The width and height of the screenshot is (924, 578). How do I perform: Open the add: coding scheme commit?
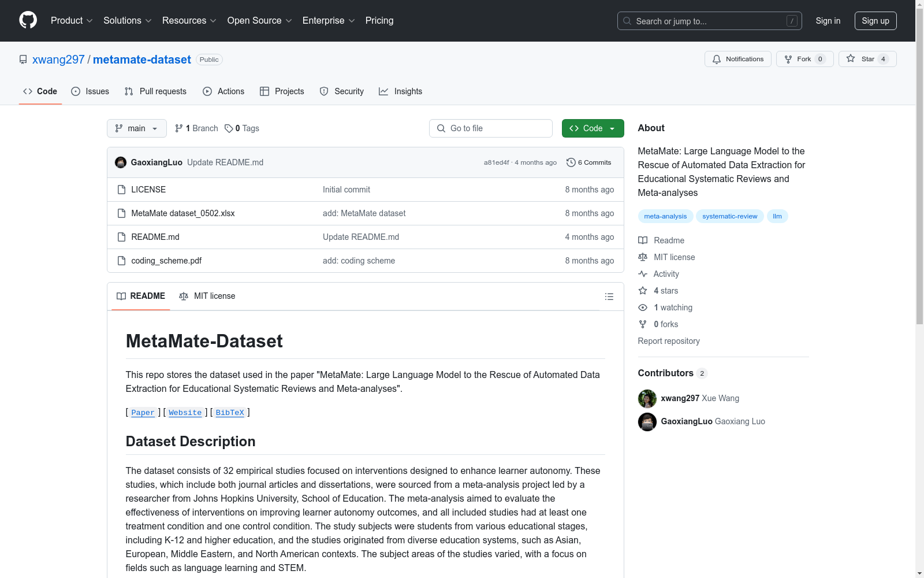click(x=359, y=261)
